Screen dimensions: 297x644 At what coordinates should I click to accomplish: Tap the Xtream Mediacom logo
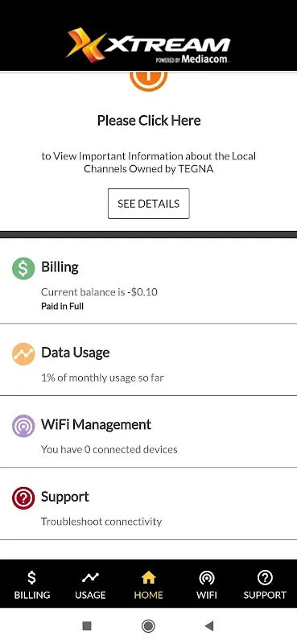click(x=148, y=45)
